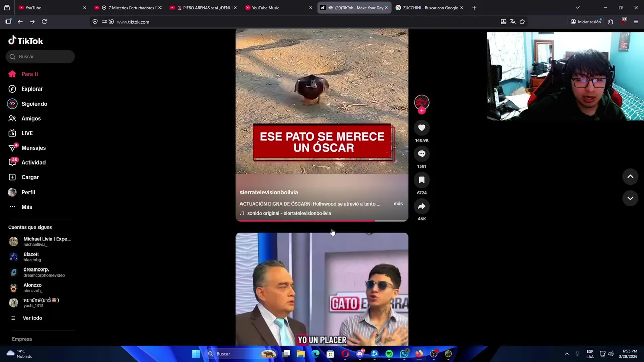The height and width of the screenshot is (362, 644).
Task: Open browser extensions puzzle icon
Action: click(x=610, y=22)
